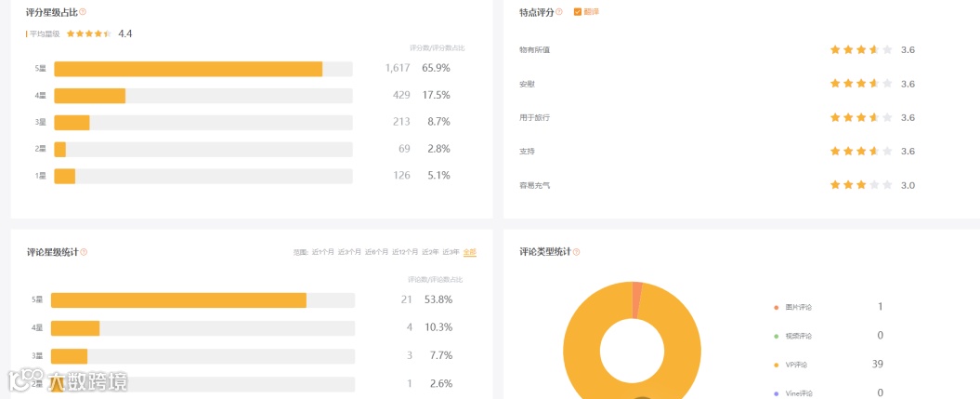
Task: Click star rating for 安慰 feature
Action: (860, 84)
